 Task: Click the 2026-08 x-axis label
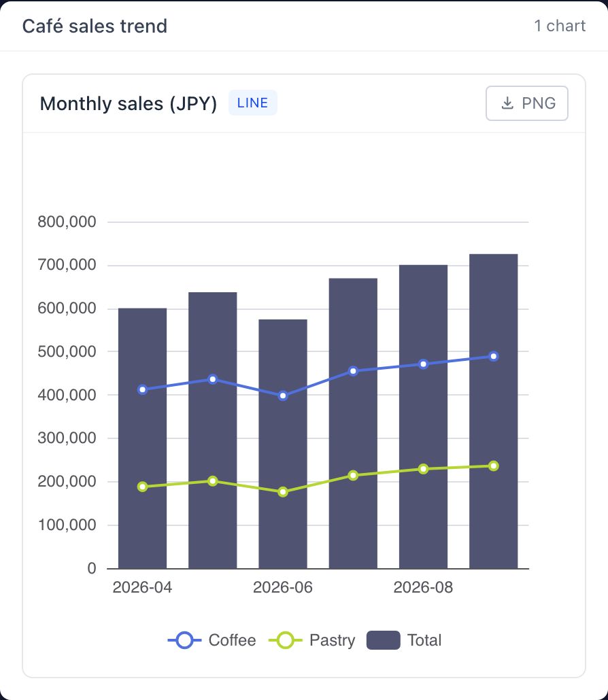click(x=423, y=587)
